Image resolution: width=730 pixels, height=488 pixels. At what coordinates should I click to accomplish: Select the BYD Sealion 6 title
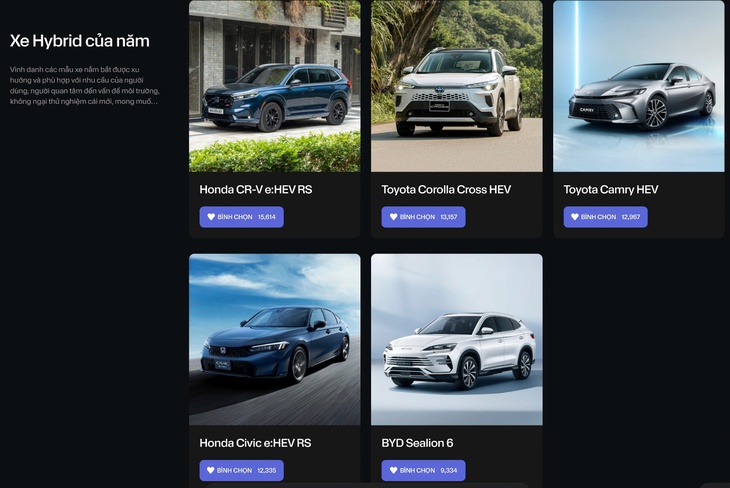417,443
